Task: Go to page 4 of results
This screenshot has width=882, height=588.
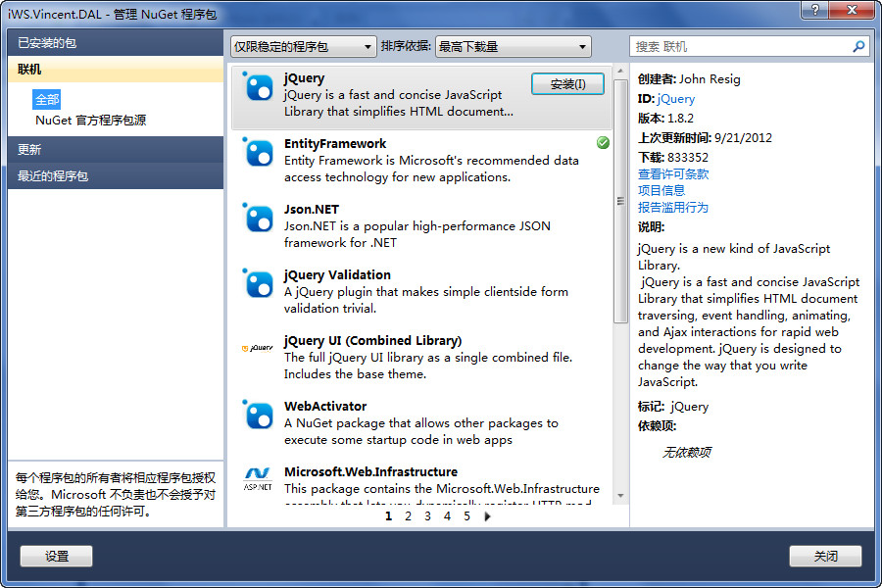Action: pyautogui.click(x=447, y=516)
